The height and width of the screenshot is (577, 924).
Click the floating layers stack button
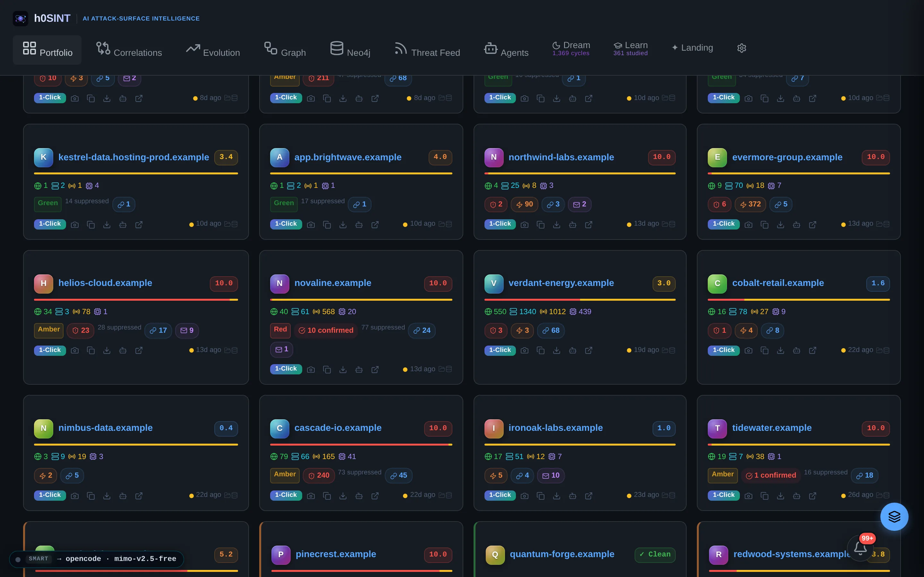pyautogui.click(x=894, y=517)
